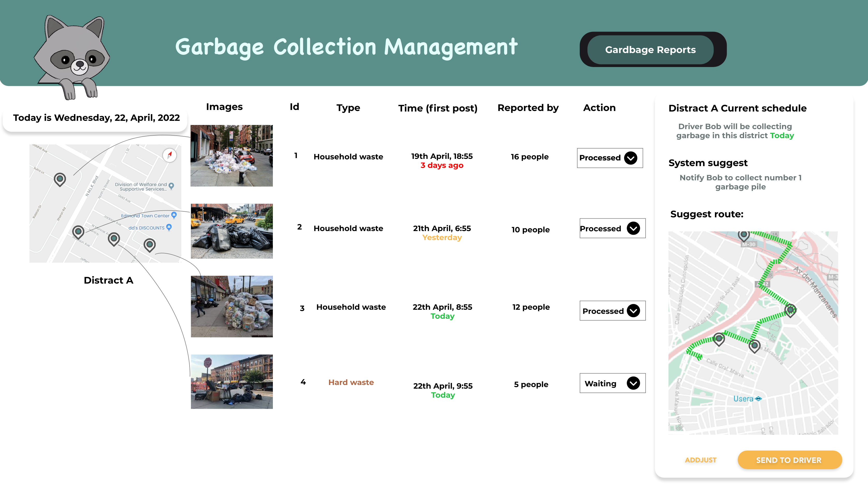Select the rightmost pin on district map
The image size is (868, 488).
149,245
